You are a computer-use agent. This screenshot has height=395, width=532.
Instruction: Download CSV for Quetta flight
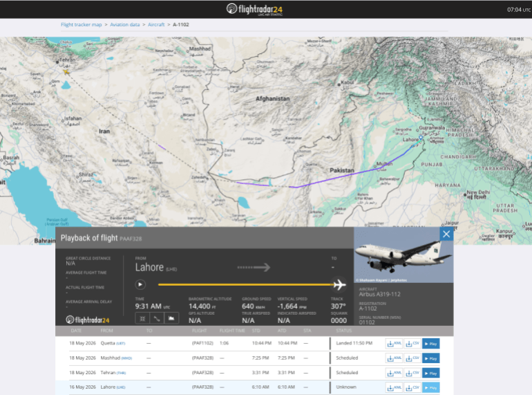(x=412, y=344)
